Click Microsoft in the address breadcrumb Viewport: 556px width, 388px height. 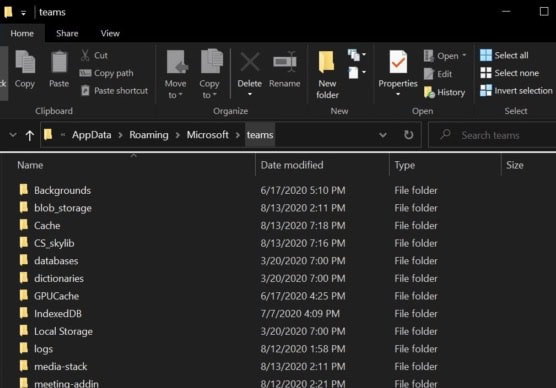[207, 135]
